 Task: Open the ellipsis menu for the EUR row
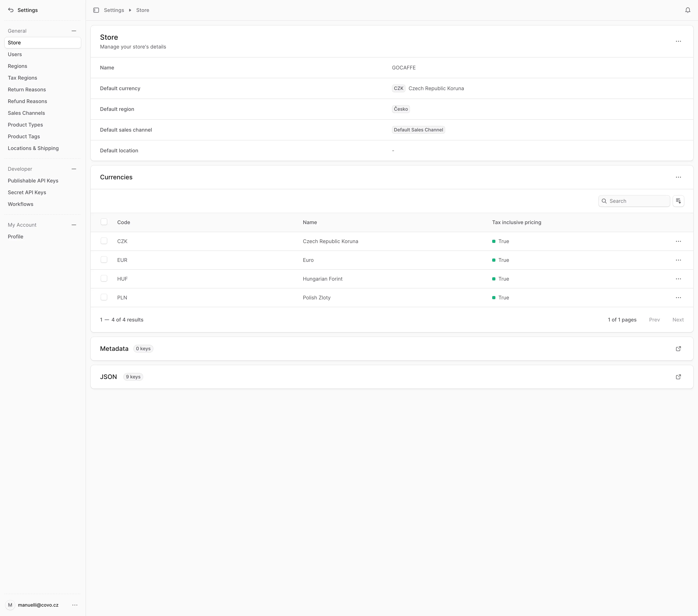point(678,260)
